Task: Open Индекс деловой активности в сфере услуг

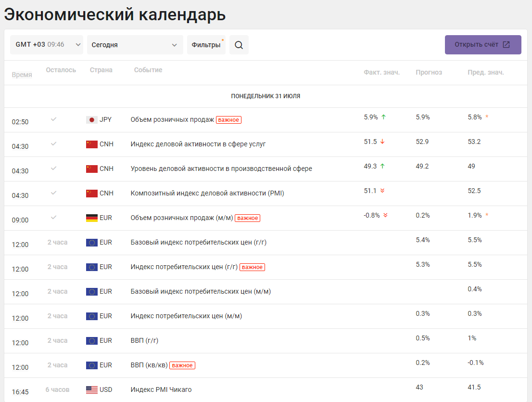Action: coord(198,144)
